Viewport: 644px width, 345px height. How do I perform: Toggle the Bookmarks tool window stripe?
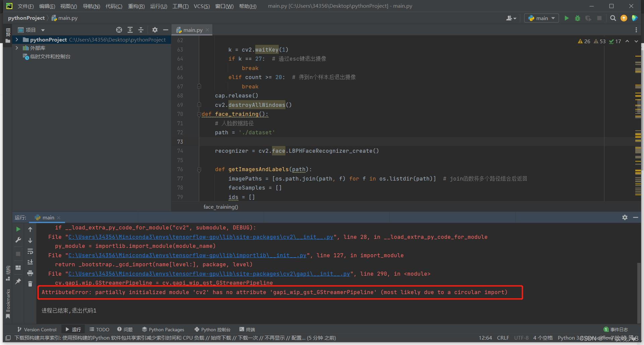pos(8,304)
